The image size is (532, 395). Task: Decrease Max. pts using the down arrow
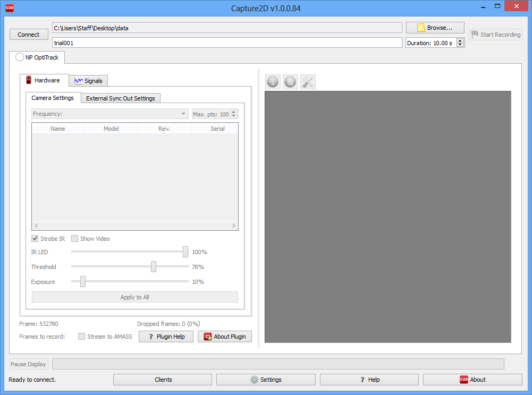[233, 116]
